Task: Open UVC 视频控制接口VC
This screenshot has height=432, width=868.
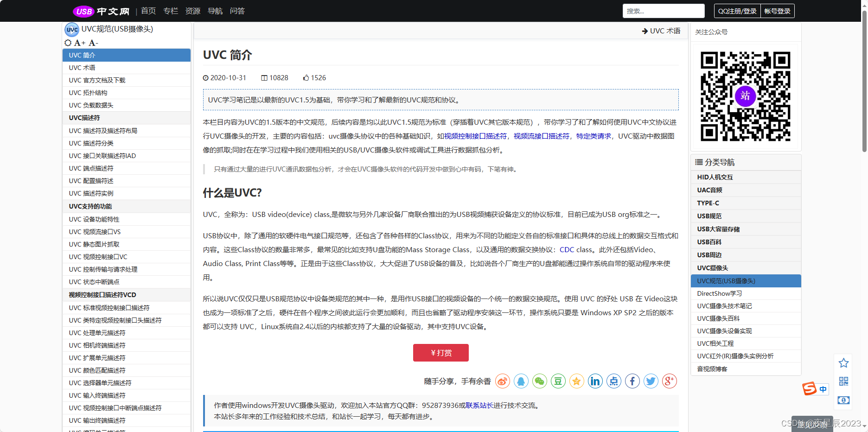Action: point(127,257)
